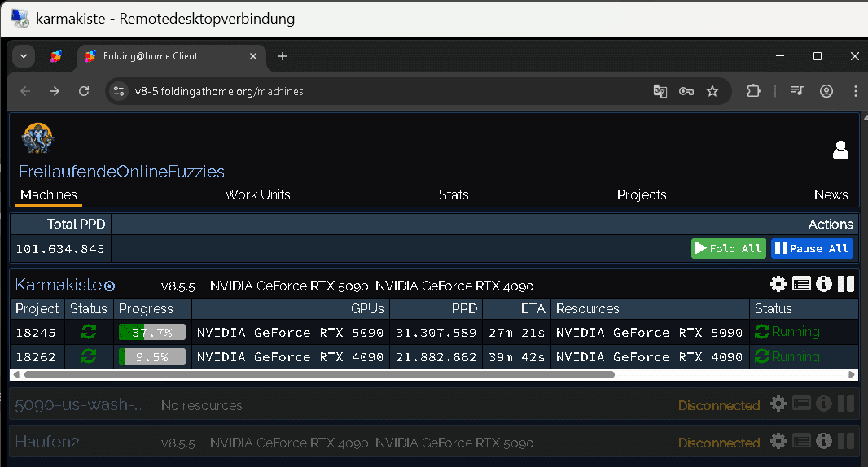This screenshot has height=467, width=868.
Task: Click the team logo with elephant
Action: coord(37,138)
